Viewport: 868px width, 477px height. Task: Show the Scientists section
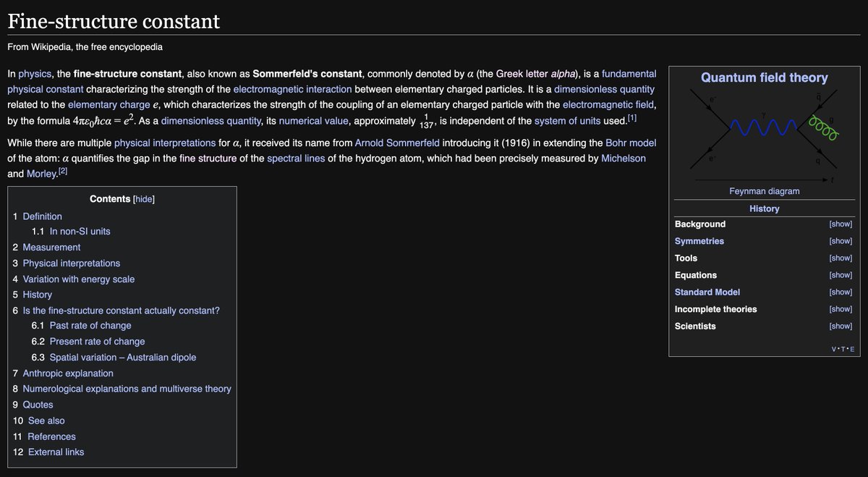[x=841, y=326]
